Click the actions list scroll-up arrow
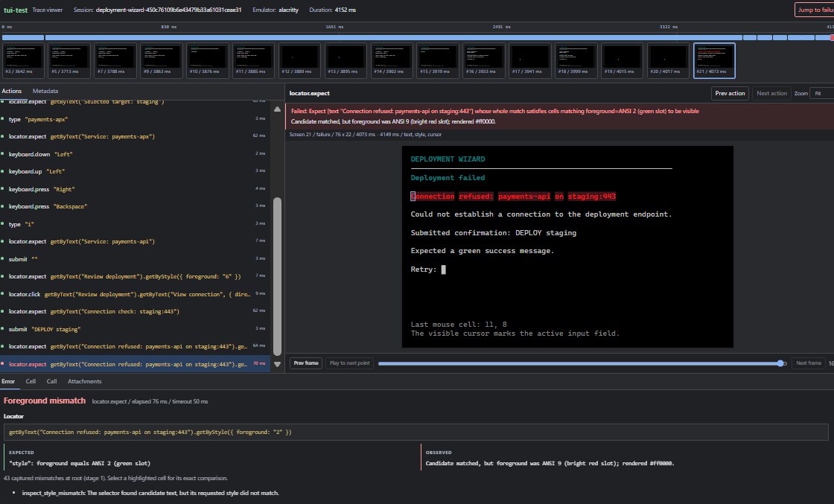Screen dimensions: 834x504 [277, 109]
